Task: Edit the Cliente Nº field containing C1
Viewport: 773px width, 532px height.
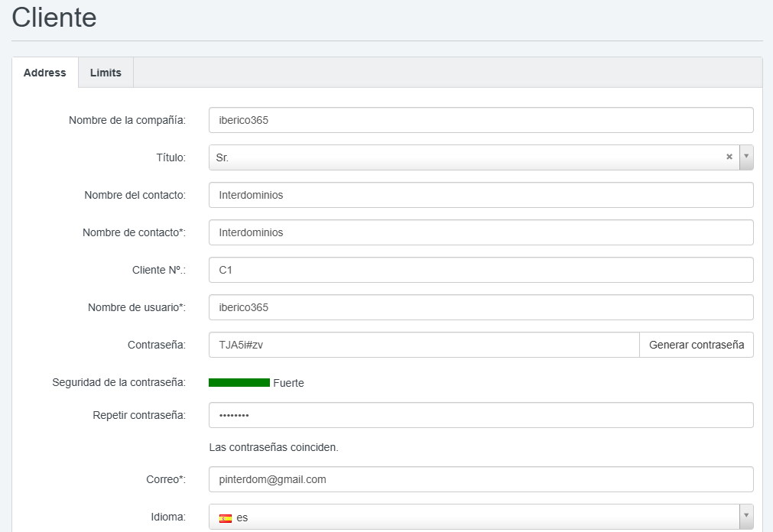Action: pos(481,270)
